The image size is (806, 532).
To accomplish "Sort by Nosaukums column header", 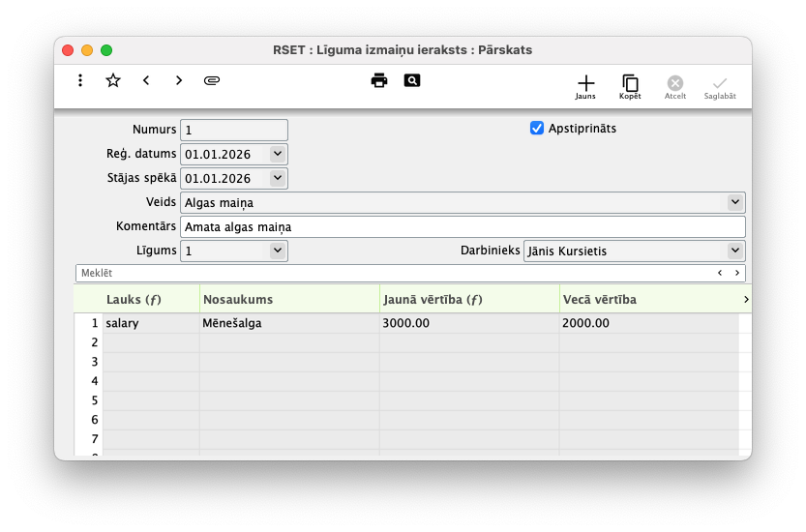I will pyautogui.click(x=288, y=300).
